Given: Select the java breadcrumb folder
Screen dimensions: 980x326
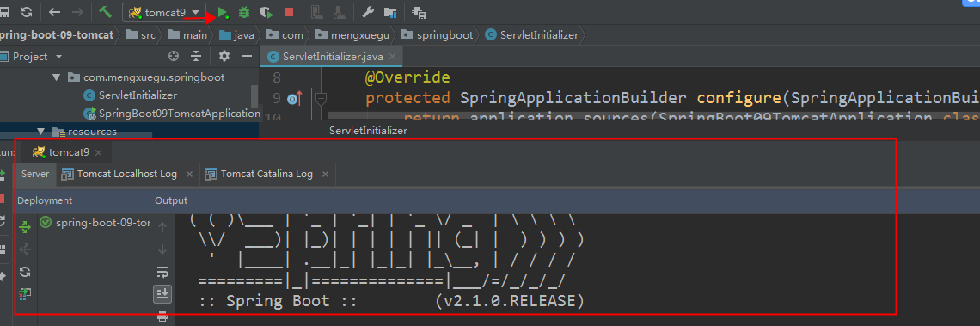Looking at the screenshot, I should 236,35.
